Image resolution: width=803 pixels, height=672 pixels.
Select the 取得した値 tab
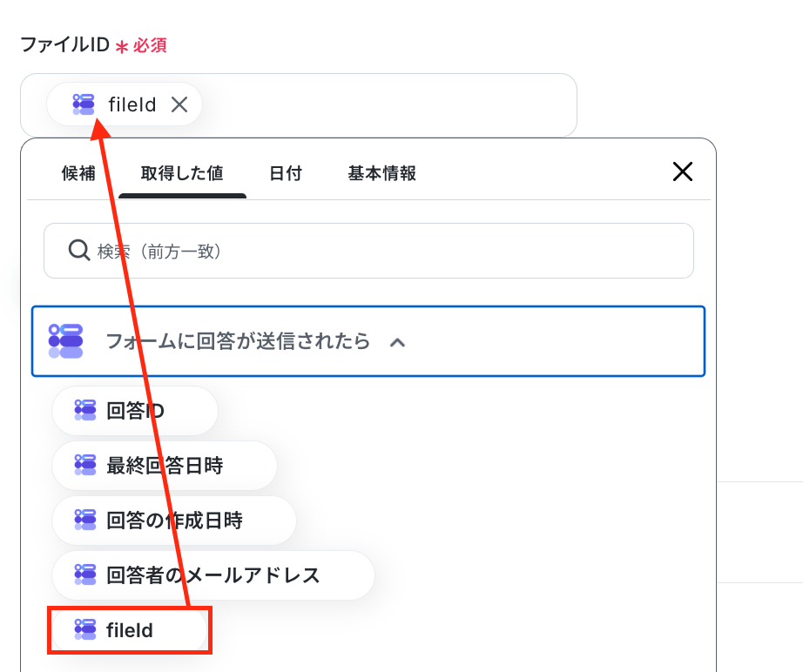(x=182, y=173)
